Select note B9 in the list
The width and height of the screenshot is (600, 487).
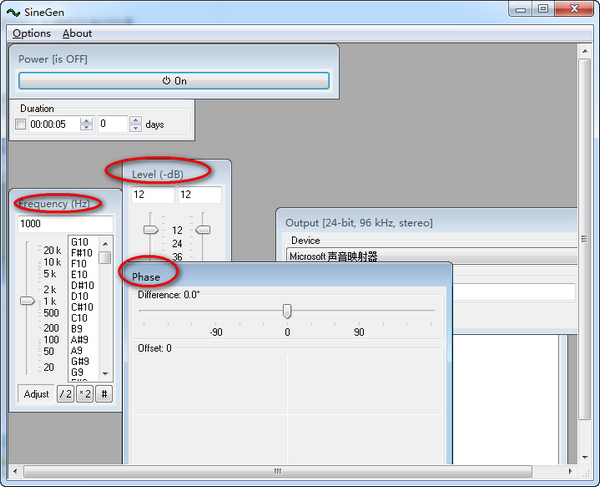(77, 329)
